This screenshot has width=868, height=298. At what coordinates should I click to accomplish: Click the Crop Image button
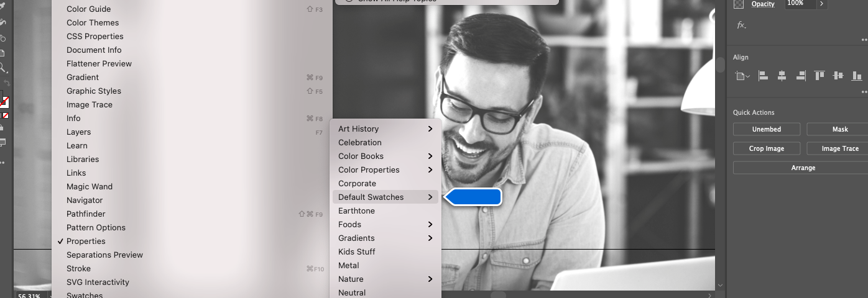766,148
